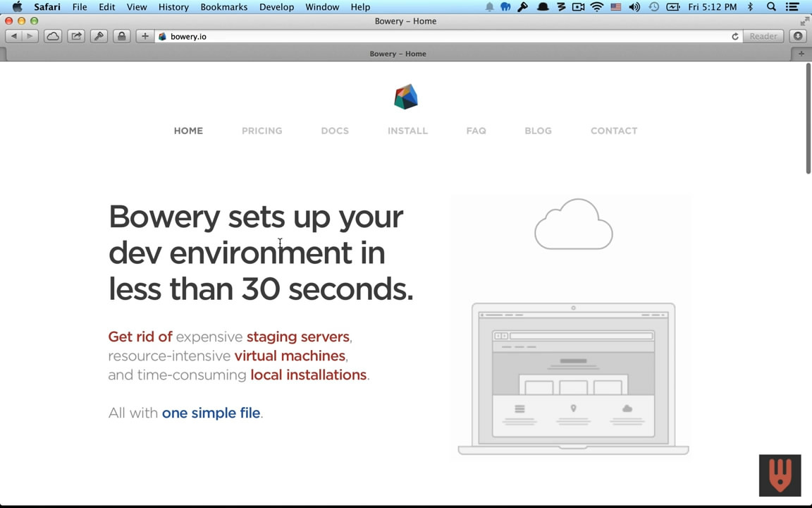Viewport: 812px width, 508px height.
Task: Go to the CONTACT page
Action: (614, 131)
